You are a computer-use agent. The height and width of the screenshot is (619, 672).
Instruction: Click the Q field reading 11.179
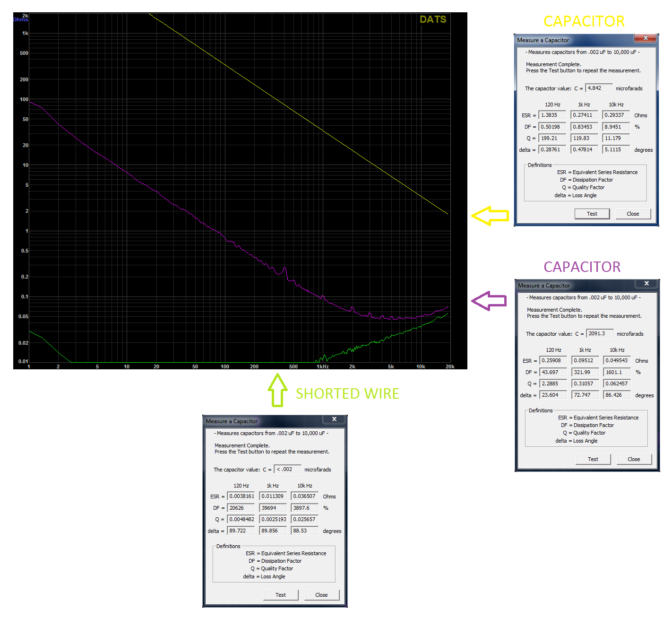(616, 138)
